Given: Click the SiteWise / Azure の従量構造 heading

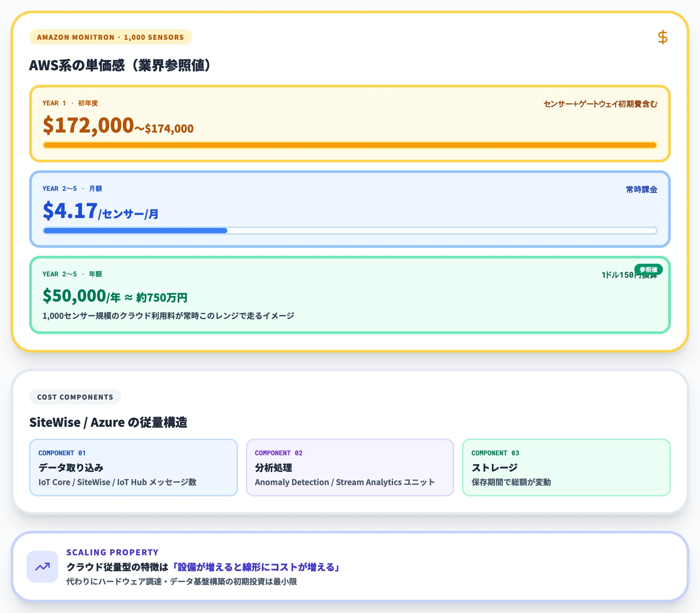Looking at the screenshot, I should [x=108, y=422].
